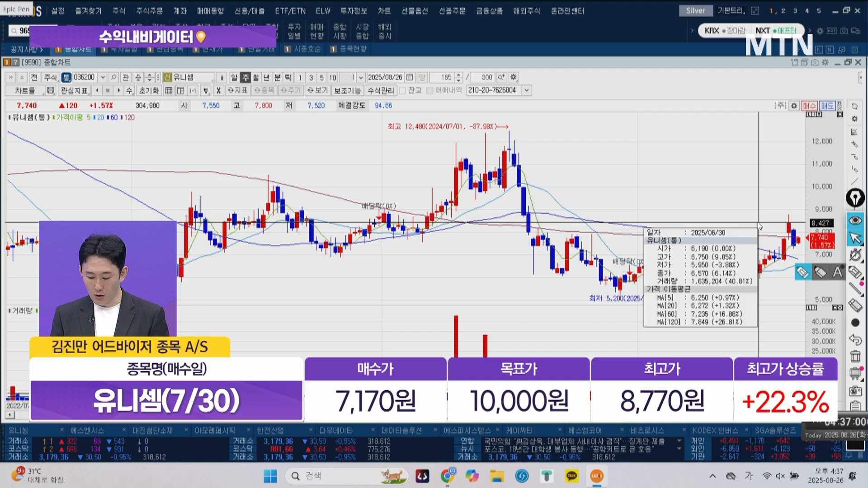
Task: Select the text 'A' annotation tool
Action: point(837,272)
